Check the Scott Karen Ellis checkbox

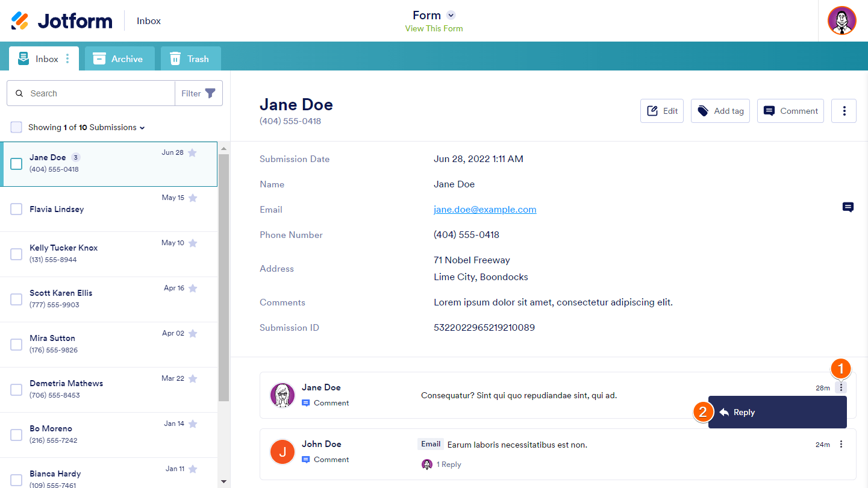(16, 299)
